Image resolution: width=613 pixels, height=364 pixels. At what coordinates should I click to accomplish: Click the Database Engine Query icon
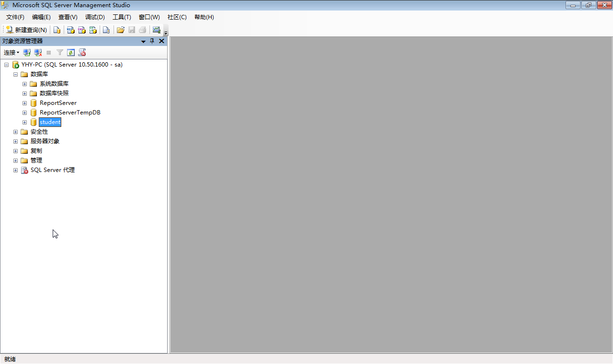click(57, 30)
